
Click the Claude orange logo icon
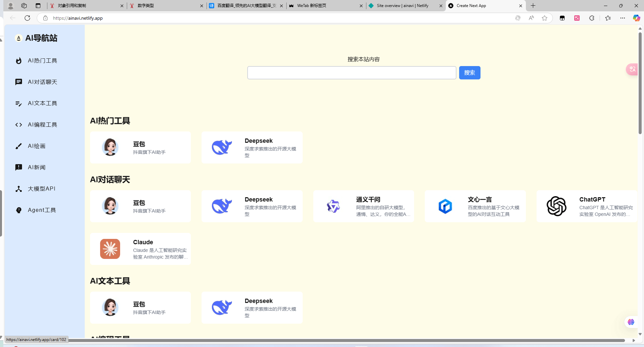pos(110,249)
